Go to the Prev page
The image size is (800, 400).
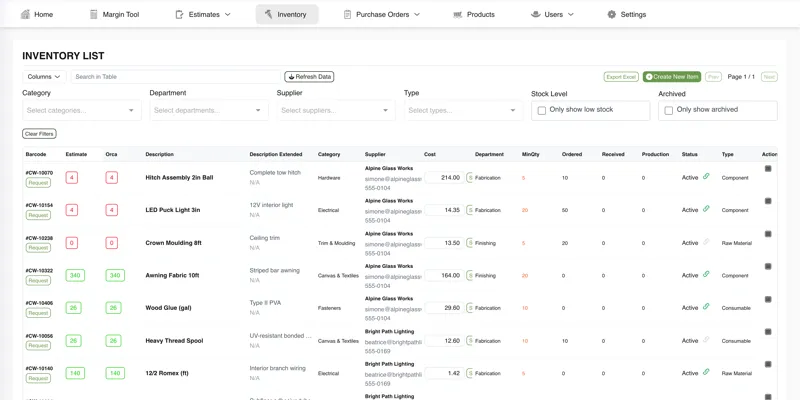713,77
